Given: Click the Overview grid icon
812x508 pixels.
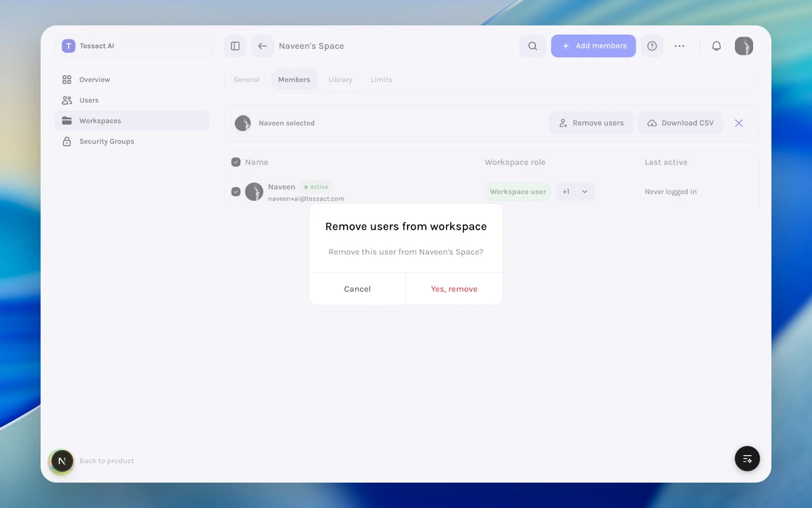Looking at the screenshot, I should point(67,80).
